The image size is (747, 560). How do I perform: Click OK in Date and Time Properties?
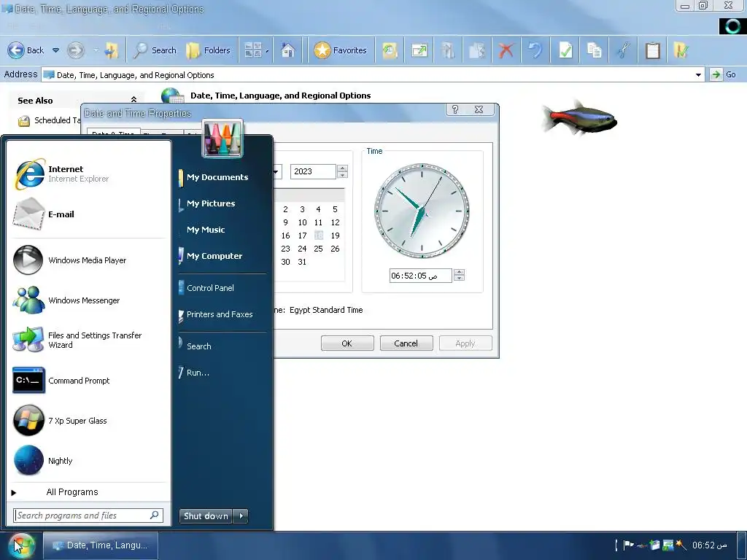(x=347, y=343)
